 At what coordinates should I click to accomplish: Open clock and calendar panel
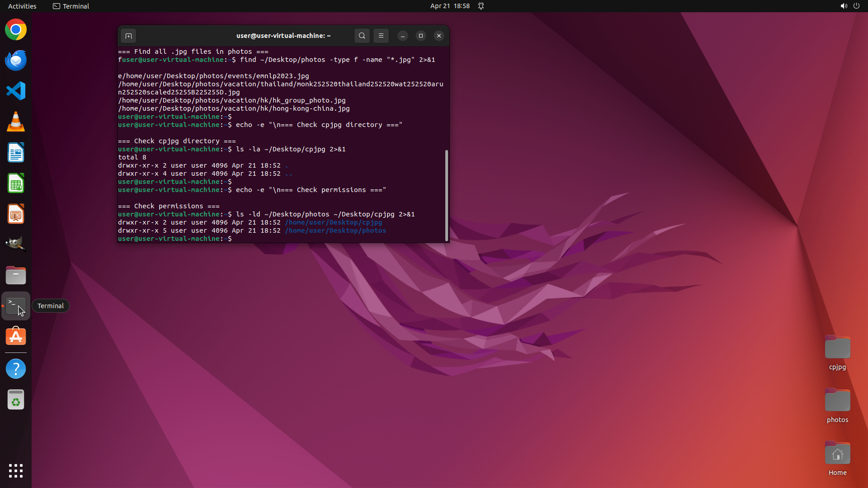tap(449, 6)
